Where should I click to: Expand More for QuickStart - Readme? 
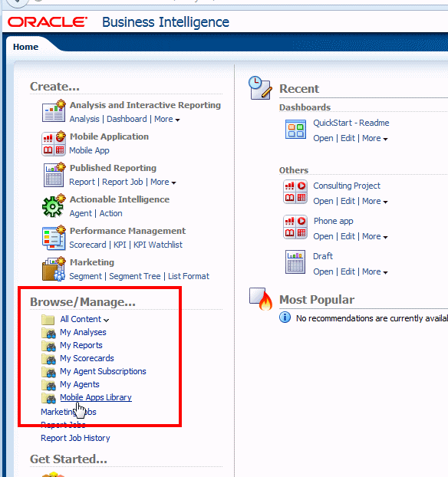pyautogui.click(x=374, y=138)
